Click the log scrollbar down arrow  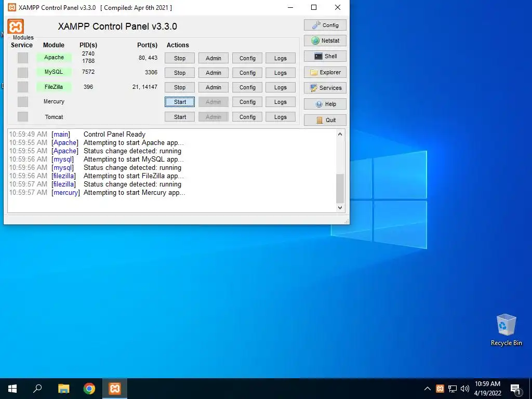point(340,208)
